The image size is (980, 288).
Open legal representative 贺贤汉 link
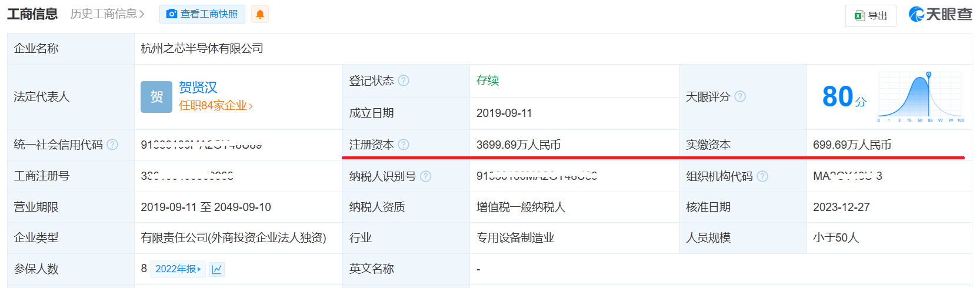pyautogui.click(x=198, y=88)
